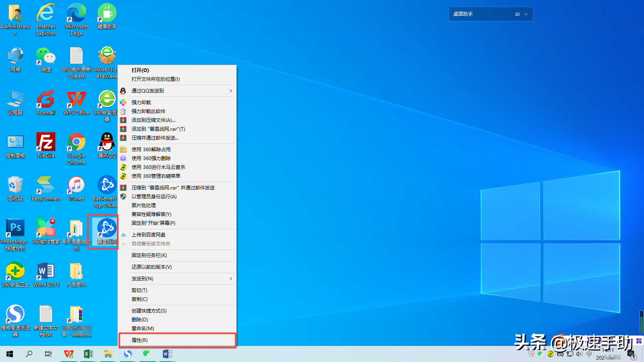Click the iTunes desktop shortcut
The height and width of the screenshot is (362, 644).
point(76,186)
